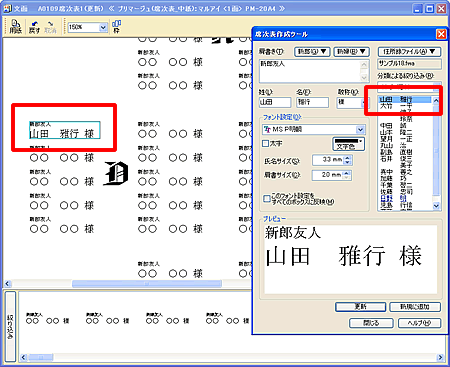Open the 住所録ファイル(A) dropdown button
This screenshot has height=367, width=450.
point(409,51)
